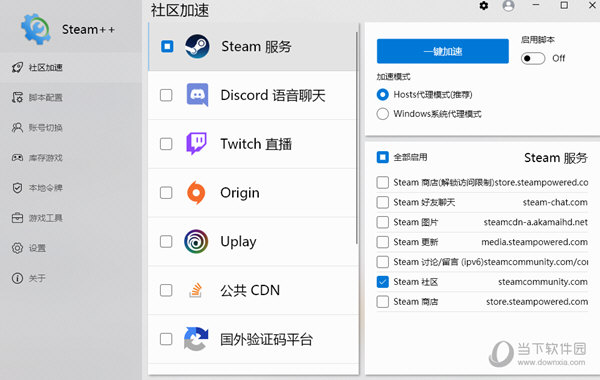Open the 脚本配置 sidebar tab

tap(71, 98)
